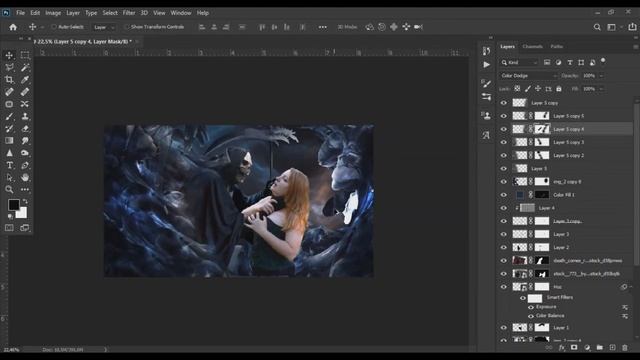640x360 pixels.
Task: Open the Color Dodge blend mode dropdown
Action: pyautogui.click(x=528, y=76)
